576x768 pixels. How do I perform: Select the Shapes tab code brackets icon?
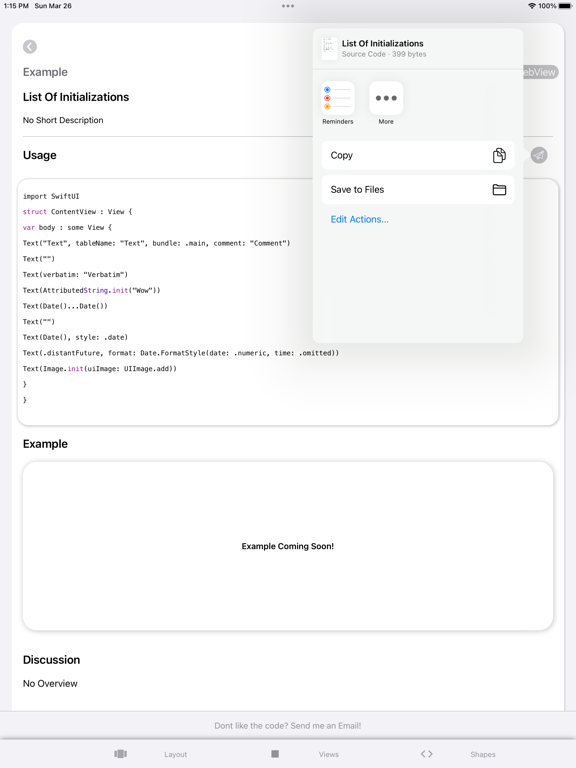(x=427, y=754)
